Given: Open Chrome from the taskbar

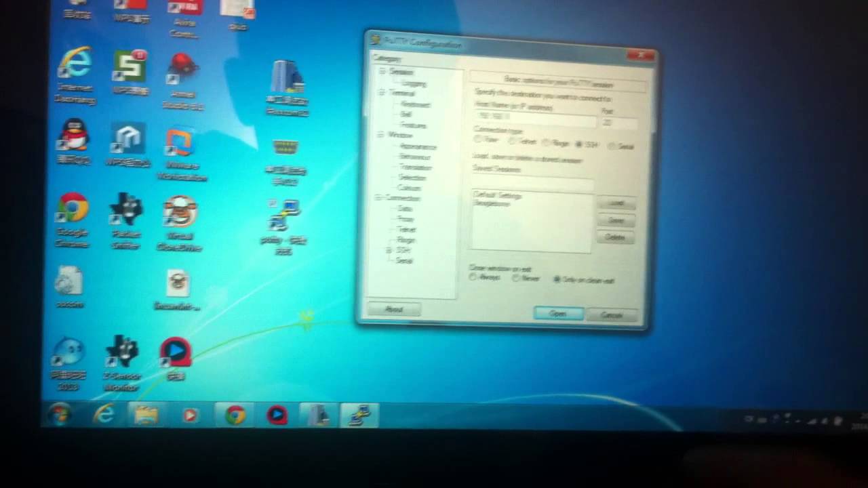Looking at the screenshot, I should pyautogui.click(x=235, y=415).
